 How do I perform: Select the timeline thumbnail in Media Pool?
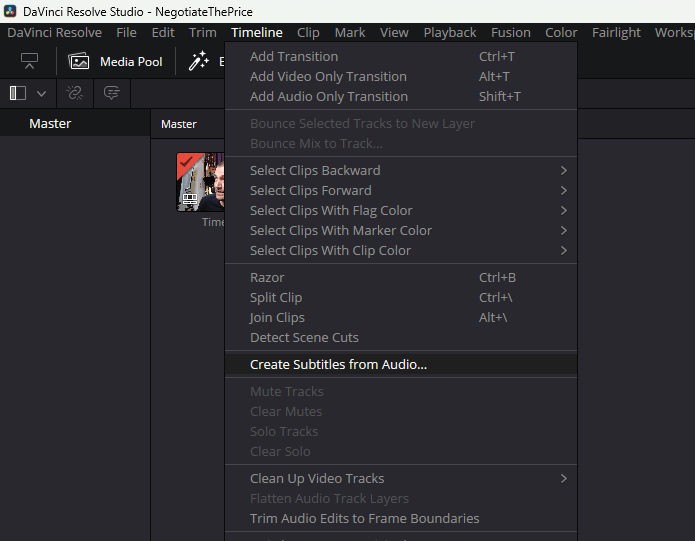pyautogui.click(x=200, y=182)
